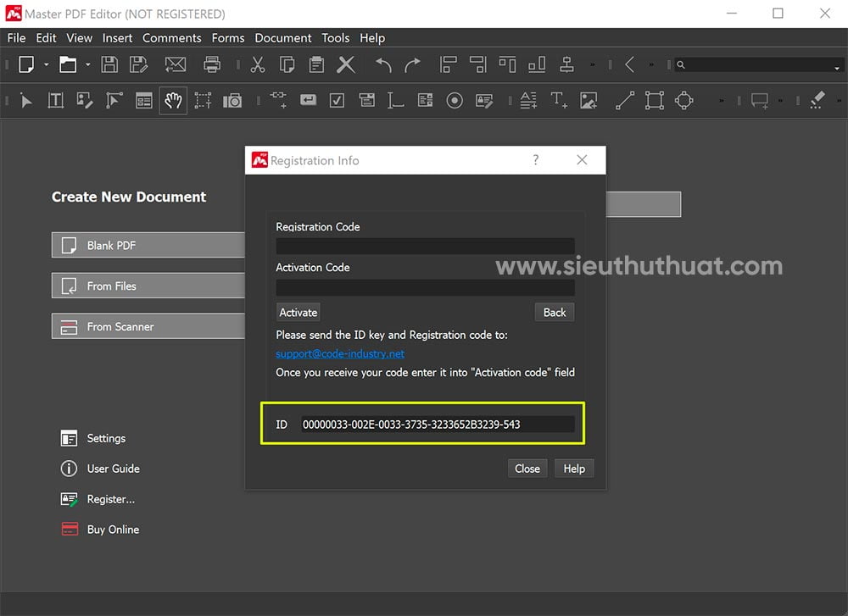Close the Registration Info dialog with X
This screenshot has height=616, width=848.
click(x=582, y=160)
